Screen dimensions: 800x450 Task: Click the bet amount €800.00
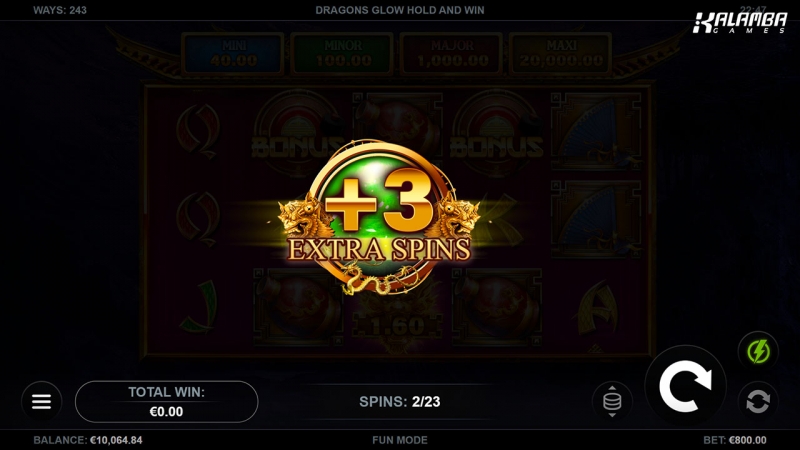click(747, 440)
